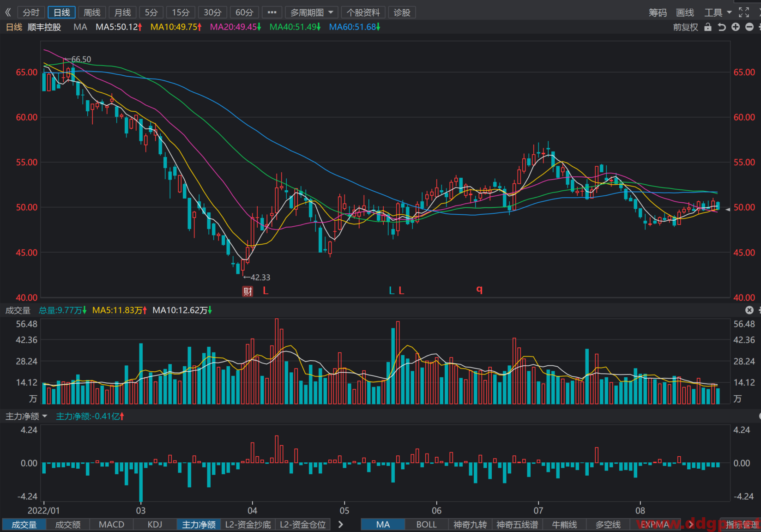Viewport: 761px width, 532px height.
Task: Toggle the 筹码 chip distribution panel
Action: [x=658, y=12]
